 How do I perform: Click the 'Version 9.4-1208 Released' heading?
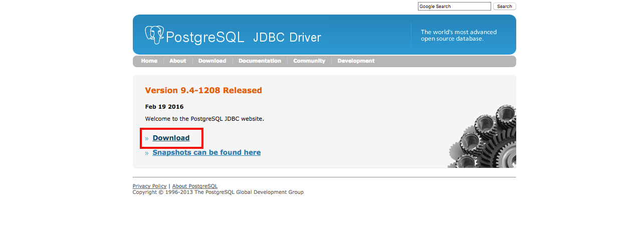(203, 90)
